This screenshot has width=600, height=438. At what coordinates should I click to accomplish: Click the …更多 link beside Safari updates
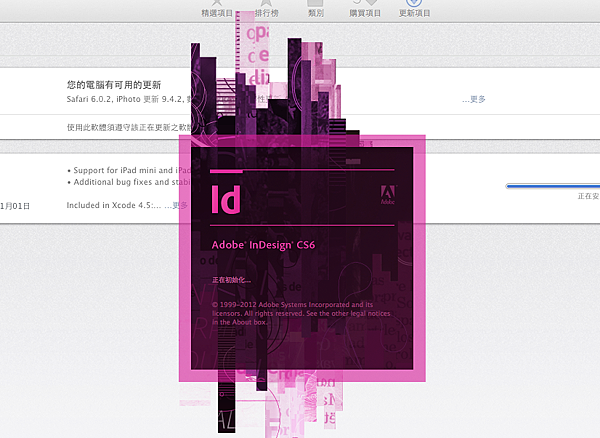[x=474, y=99]
